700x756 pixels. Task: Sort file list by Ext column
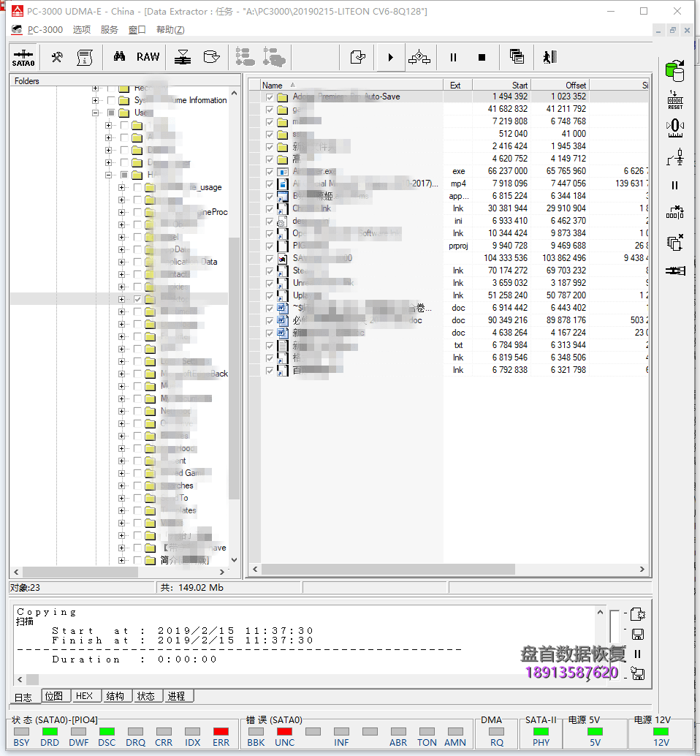457,86
